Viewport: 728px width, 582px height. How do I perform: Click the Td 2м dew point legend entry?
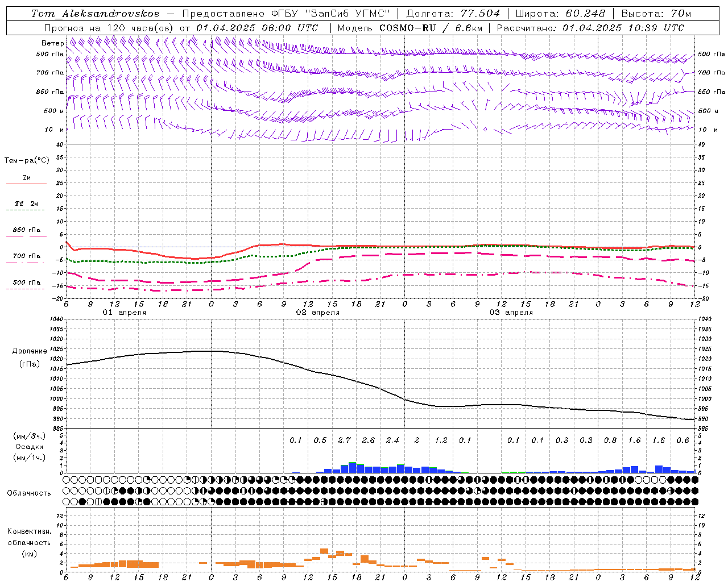pos(27,203)
